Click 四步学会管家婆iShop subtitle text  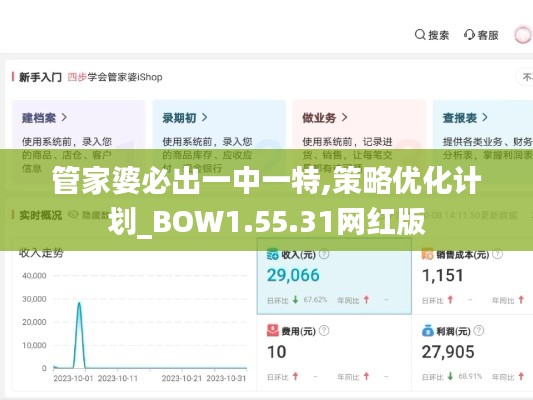[x=115, y=77]
